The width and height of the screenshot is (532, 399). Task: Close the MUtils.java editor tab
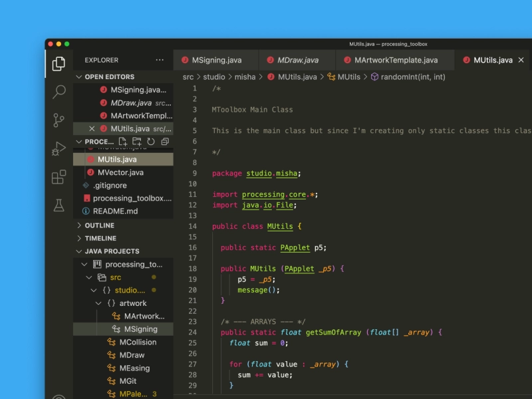[521, 60]
